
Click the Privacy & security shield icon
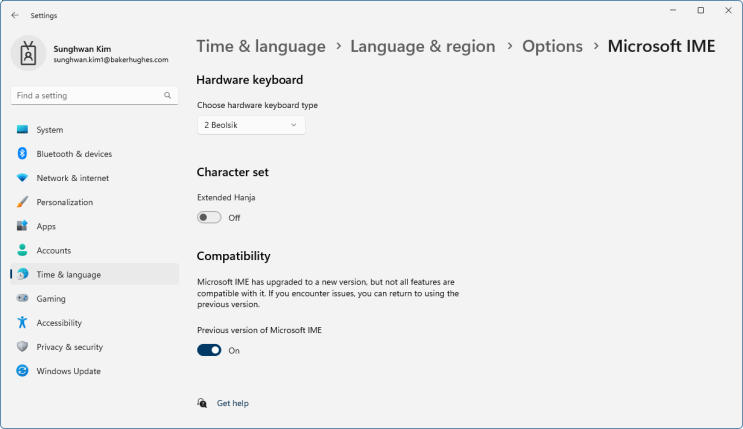pos(22,347)
